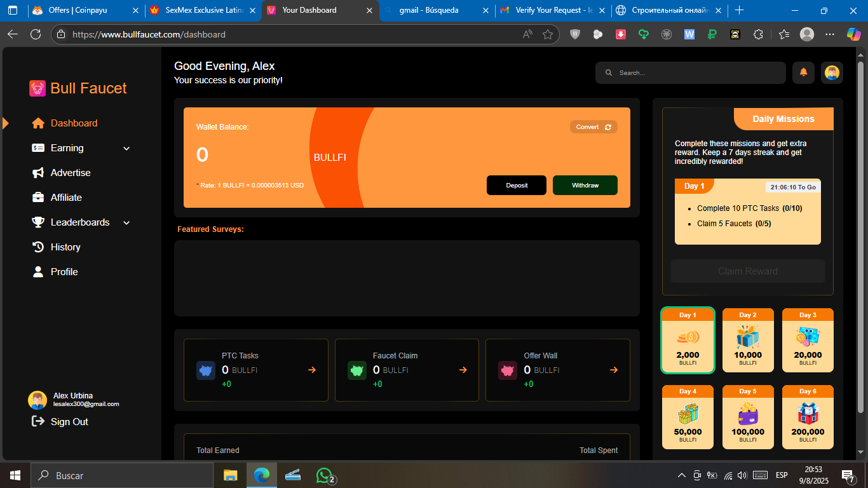The image size is (868, 488).
Task: Switch to the gmail - Búsqueda tab
Action: 437,10
